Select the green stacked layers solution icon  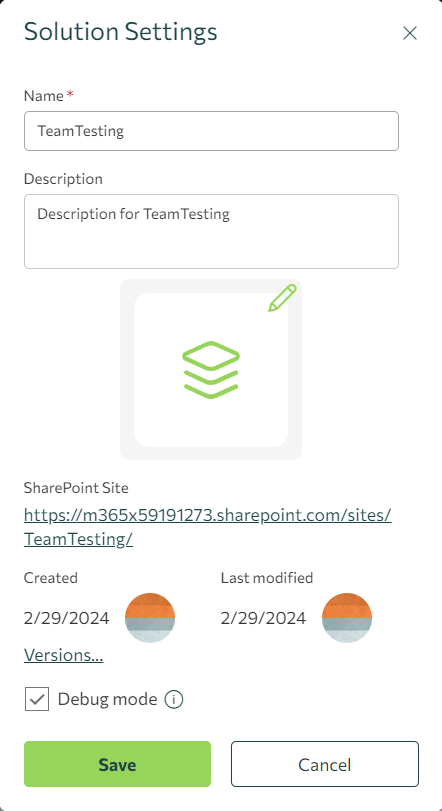coord(211,370)
